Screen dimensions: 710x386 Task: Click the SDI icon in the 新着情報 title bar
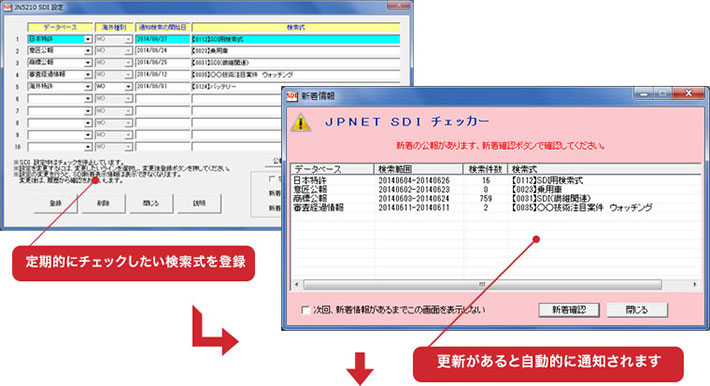[x=292, y=96]
